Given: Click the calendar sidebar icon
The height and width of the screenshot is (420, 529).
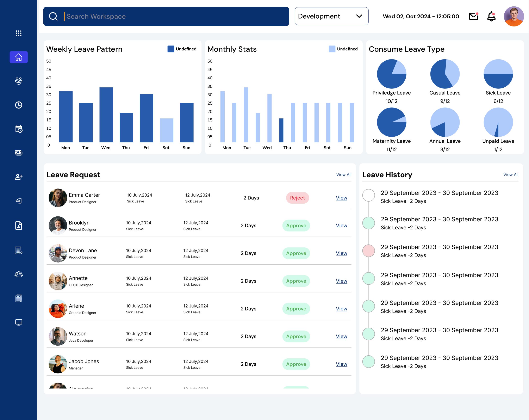Looking at the screenshot, I should [x=18, y=129].
